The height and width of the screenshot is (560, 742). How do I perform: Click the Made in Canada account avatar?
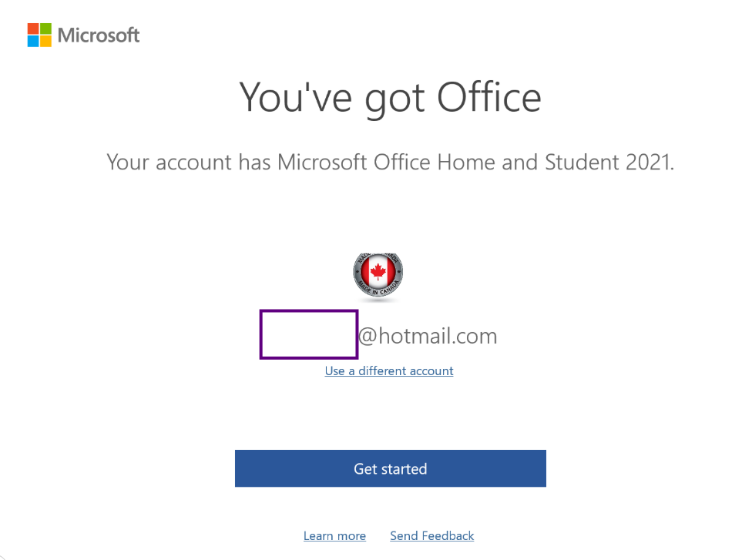click(x=378, y=275)
